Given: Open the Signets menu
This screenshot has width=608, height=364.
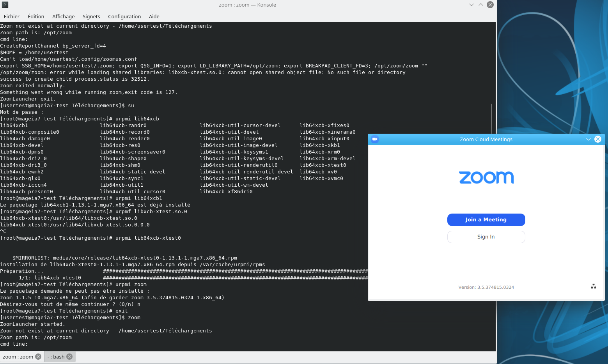Looking at the screenshot, I should (x=91, y=16).
